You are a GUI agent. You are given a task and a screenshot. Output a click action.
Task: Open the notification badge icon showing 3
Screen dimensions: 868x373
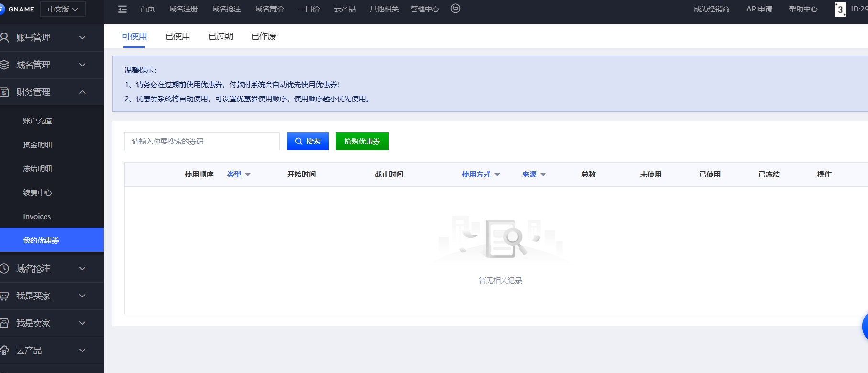(840, 10)
